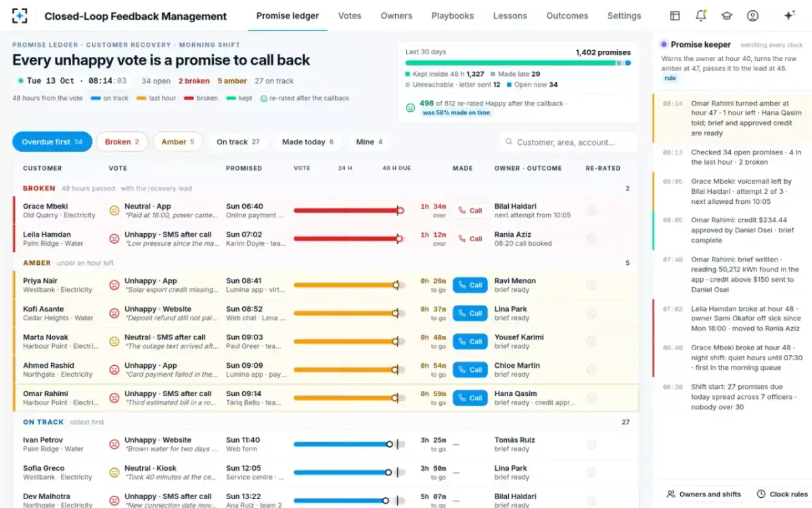Click Grace Mbeki's neutral vote face icon
Viewport: 812px width, 508px height.
[114, 211]
